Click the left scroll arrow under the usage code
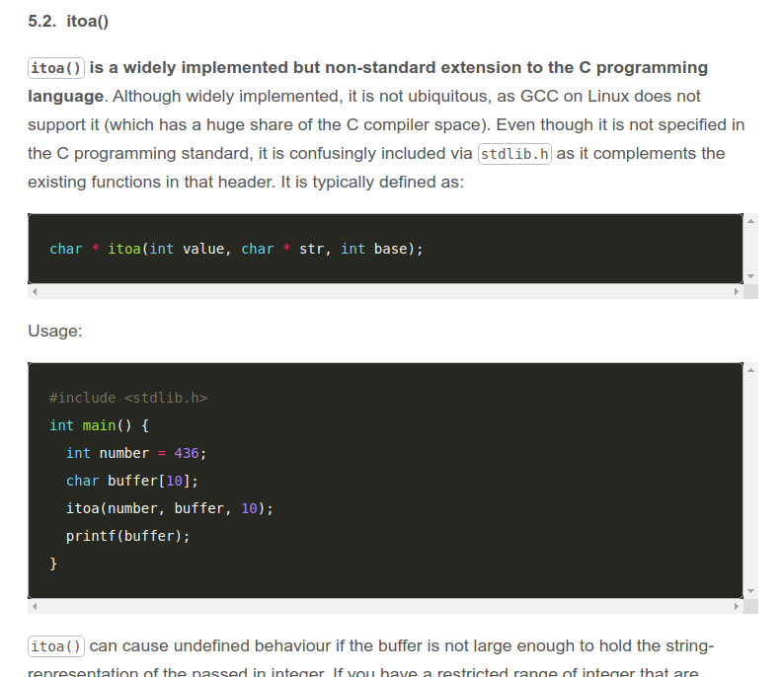 tap(35, 606)
